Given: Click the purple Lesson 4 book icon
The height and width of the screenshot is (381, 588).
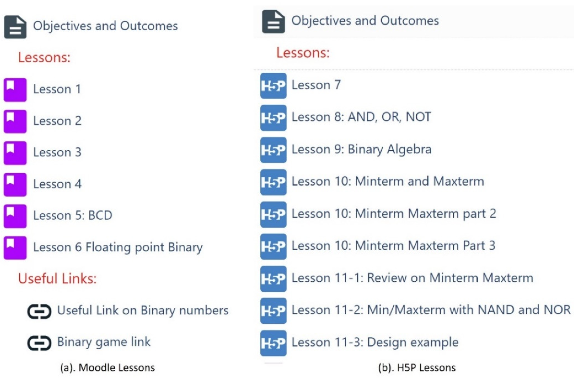Looking at the screenshot, I should pyautogui.click(x=15, y=184).
